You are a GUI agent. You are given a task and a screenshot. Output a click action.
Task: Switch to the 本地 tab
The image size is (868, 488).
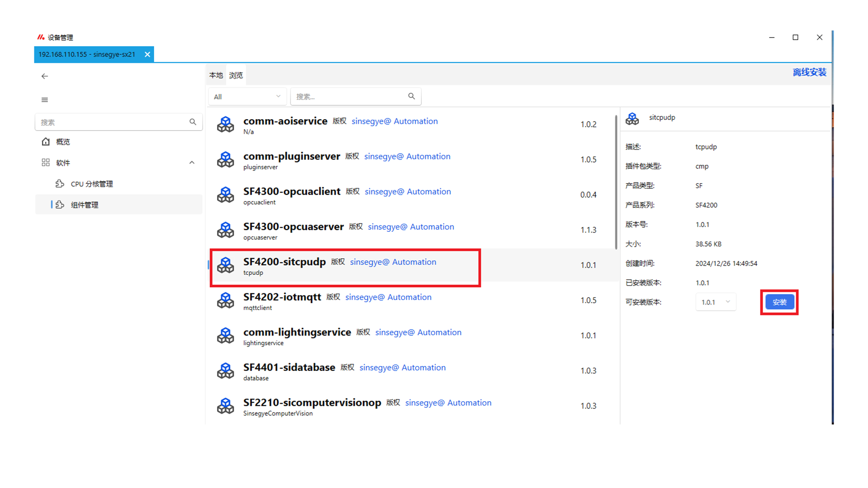[216, 75]
